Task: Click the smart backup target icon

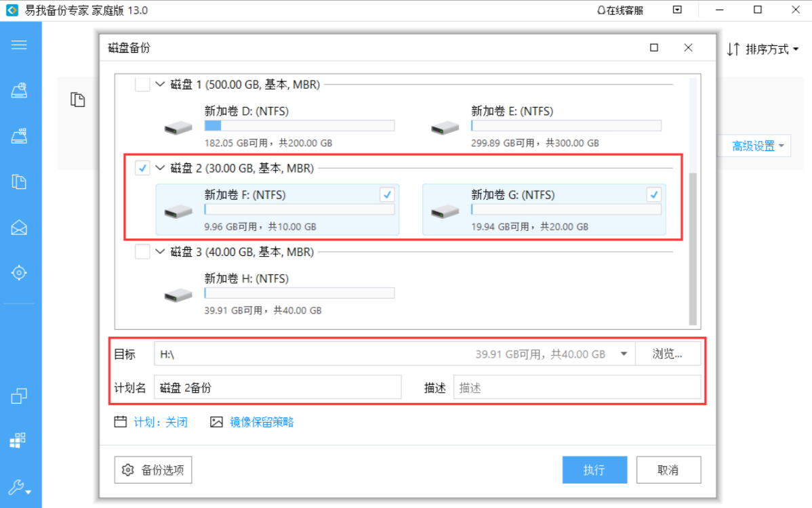Action: click(19, 273)
